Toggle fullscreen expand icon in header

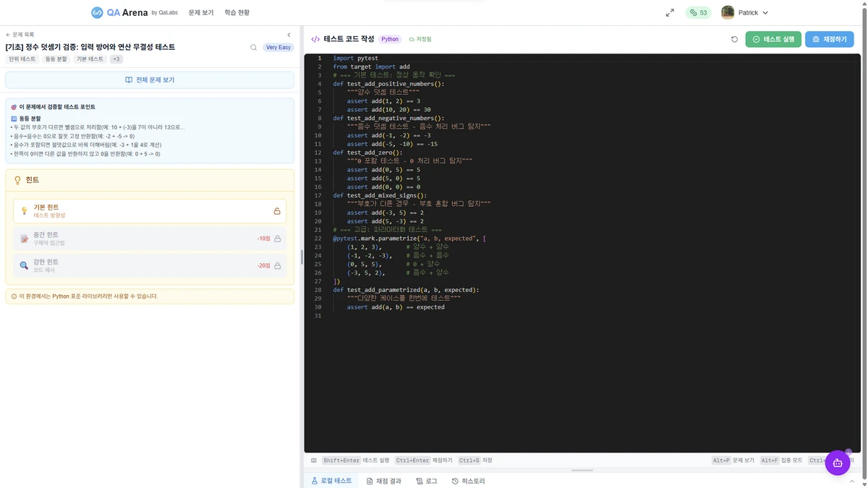[x=670, y=12]
